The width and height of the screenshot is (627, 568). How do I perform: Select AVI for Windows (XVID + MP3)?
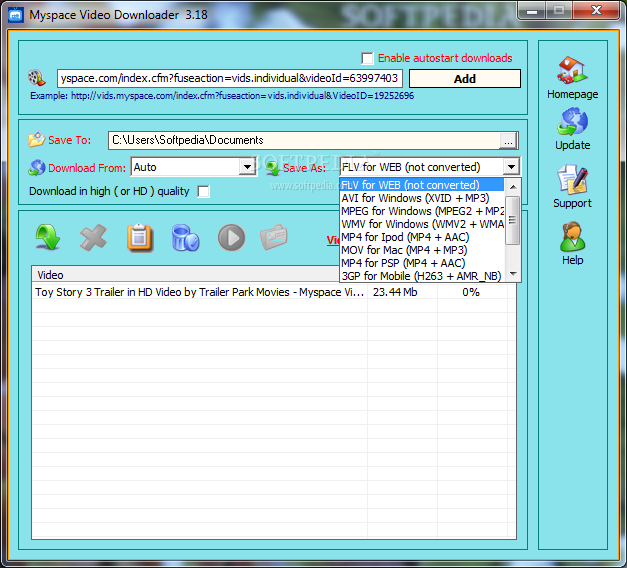coord(422,198)
